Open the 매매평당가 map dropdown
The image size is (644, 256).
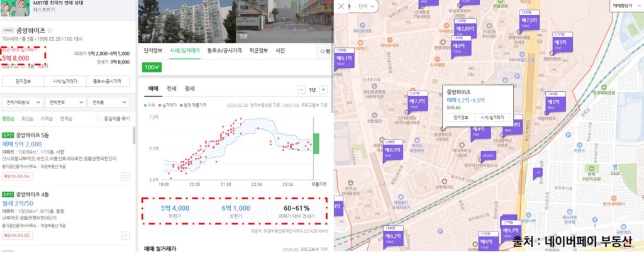626,6
